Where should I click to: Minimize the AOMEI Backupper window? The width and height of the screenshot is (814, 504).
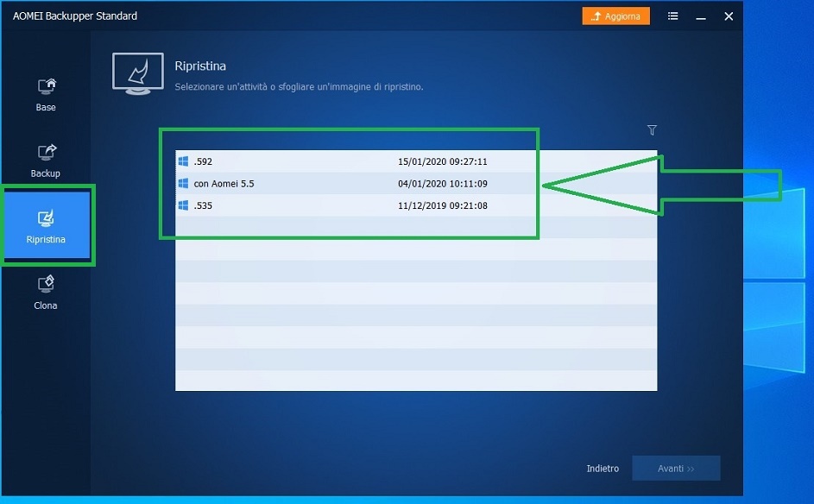[x=701, y=16]
